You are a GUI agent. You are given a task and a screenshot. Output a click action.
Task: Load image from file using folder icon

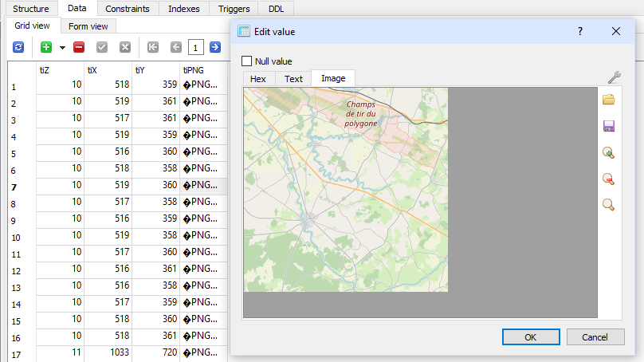tap(608, 100)
